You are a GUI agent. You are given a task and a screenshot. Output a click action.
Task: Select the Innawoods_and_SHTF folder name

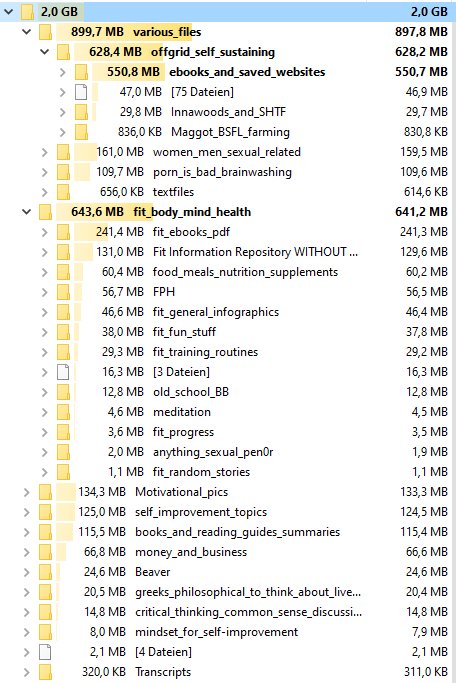click(228, 112)
